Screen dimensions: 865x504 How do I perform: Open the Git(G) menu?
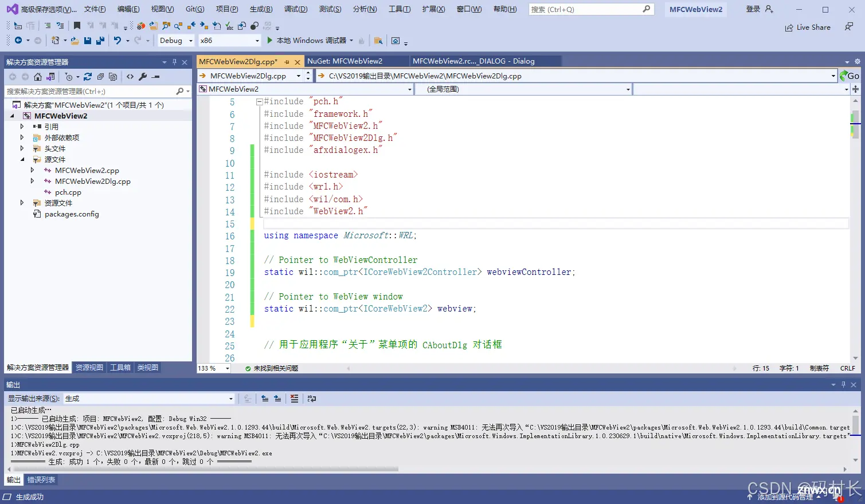tap(195, 9)
